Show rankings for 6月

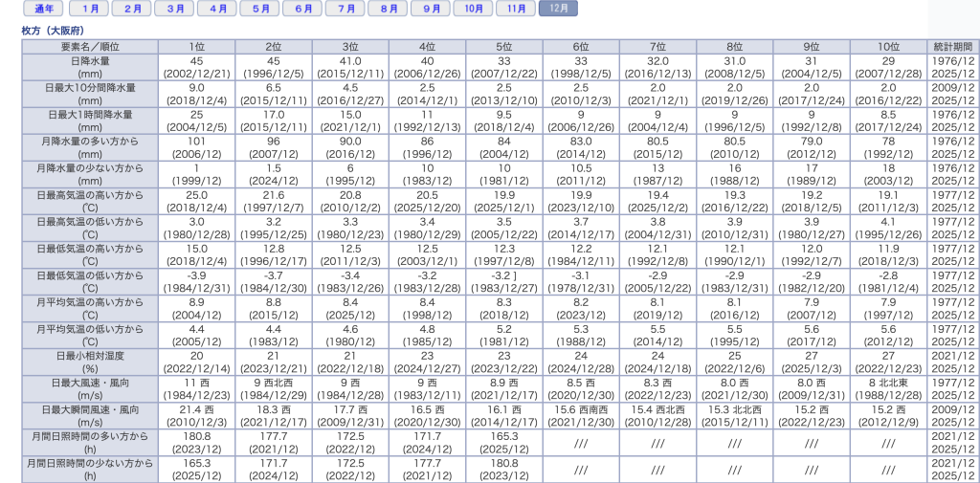click(x=302, y=9)
